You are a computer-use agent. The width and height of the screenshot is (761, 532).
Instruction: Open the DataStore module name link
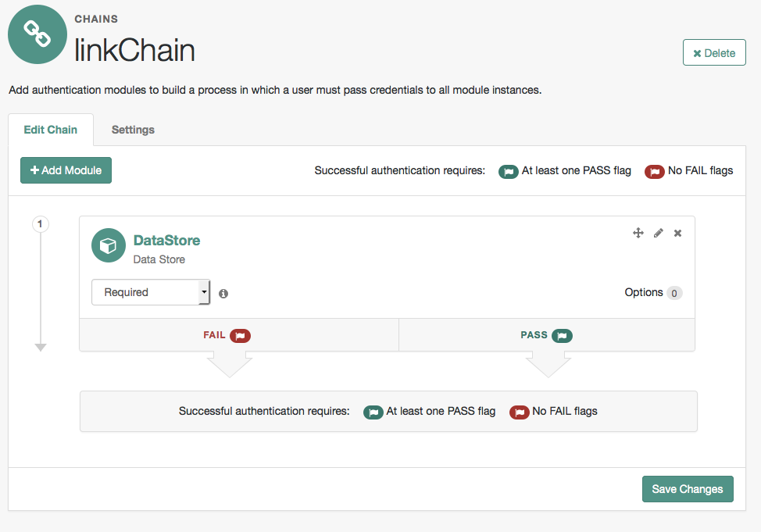(x=166, y=241)
